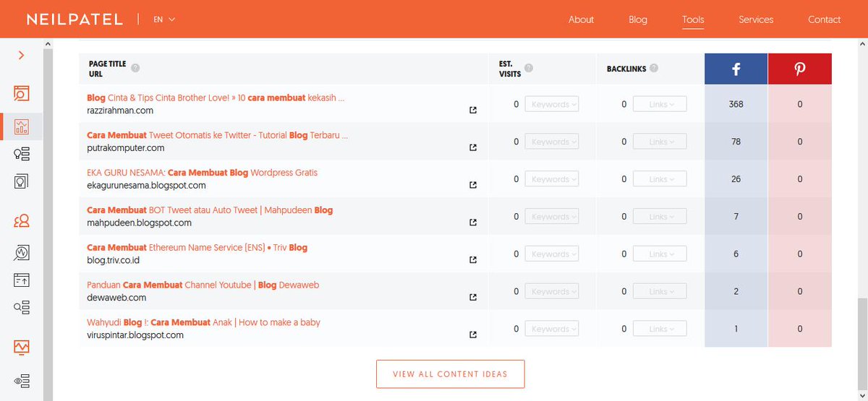Open Wahyudi Blog Cara Membuat Anak link
The height and width of the screenshot is (401, 868).
pyautogui.click(x=203, y=323)
